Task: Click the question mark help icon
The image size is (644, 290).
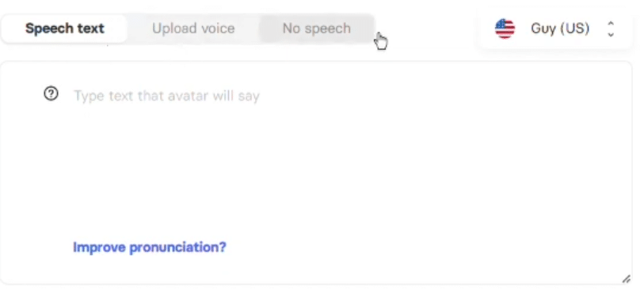Action: coord(51,94)
